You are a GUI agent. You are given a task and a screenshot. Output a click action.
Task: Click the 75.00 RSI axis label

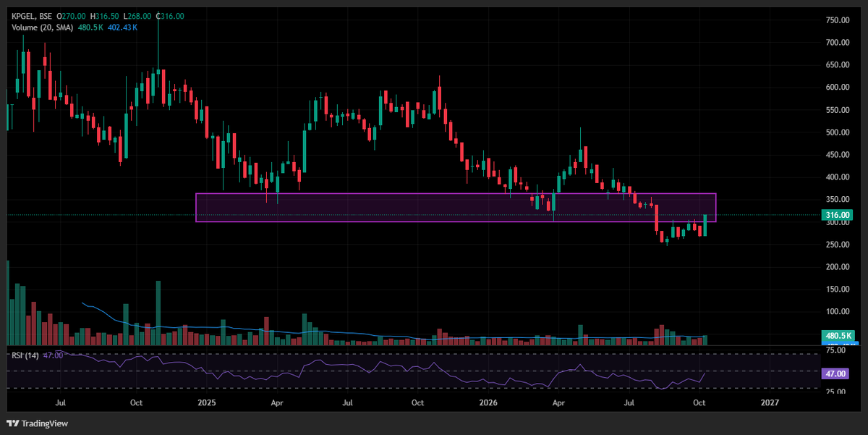(x=835, y=350)
